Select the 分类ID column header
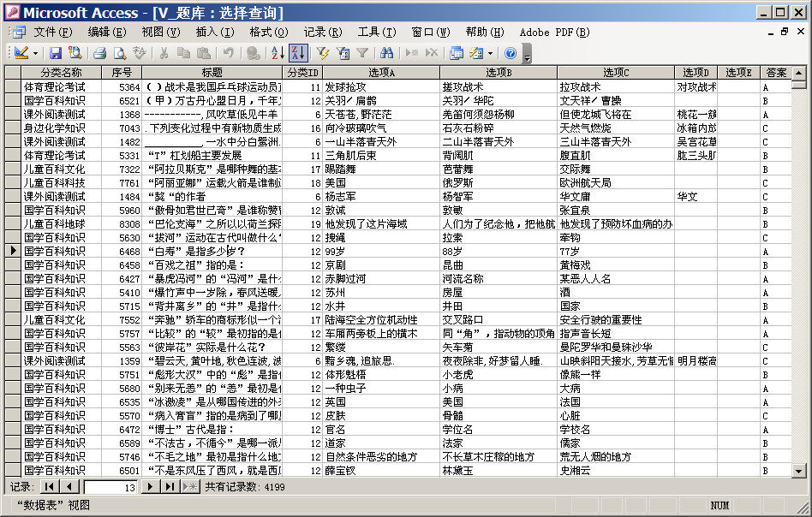This screenshot has height=517, width=812. click(303, 73)
